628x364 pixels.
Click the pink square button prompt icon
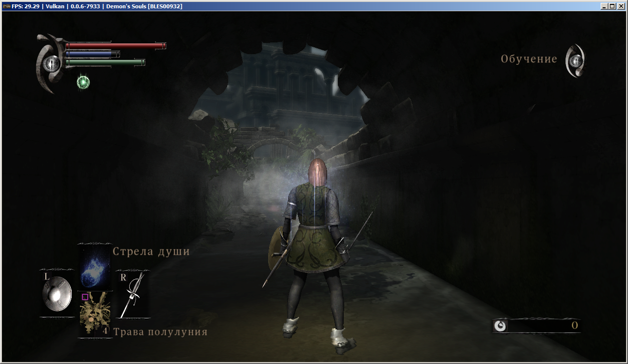[85, 297]
